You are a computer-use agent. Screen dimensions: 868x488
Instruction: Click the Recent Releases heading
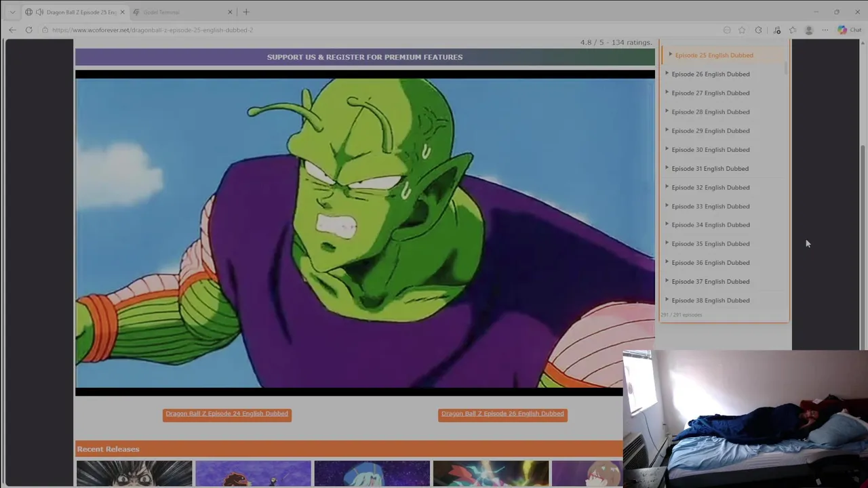click(x=108, y=449)
